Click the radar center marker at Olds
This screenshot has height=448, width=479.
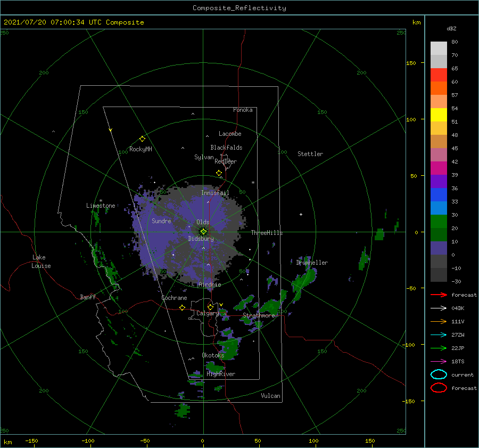click(203, 232)
